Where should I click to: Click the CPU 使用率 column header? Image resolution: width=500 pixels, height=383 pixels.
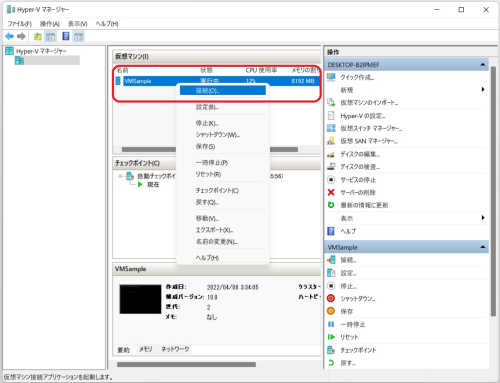pyautogui.click(x=265, y=70)
